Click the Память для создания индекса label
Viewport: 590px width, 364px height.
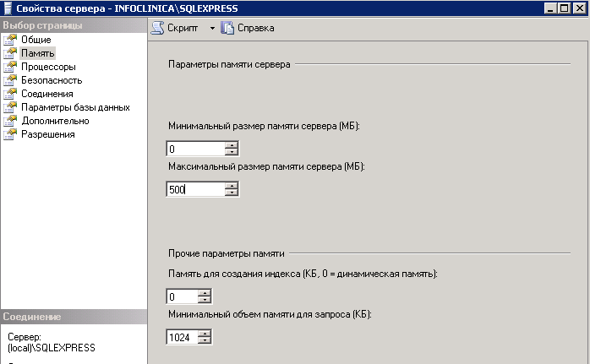[x=303, y=274]
